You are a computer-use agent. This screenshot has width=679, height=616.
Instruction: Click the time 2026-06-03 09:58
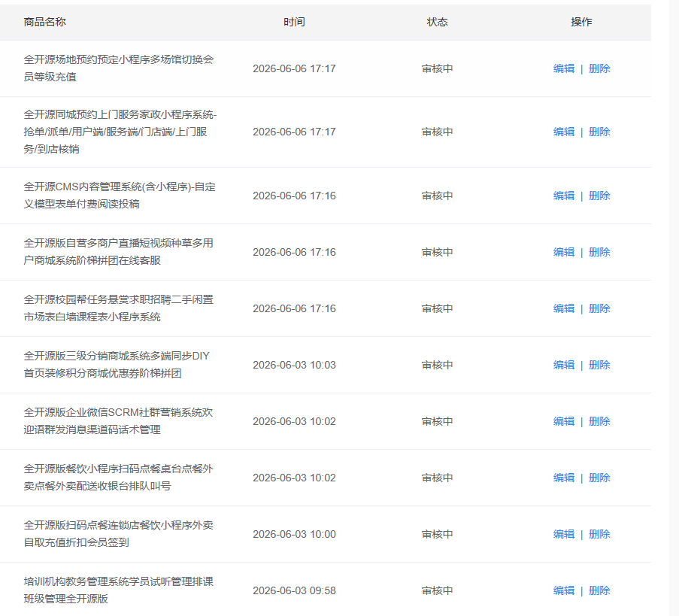(295, 590)
